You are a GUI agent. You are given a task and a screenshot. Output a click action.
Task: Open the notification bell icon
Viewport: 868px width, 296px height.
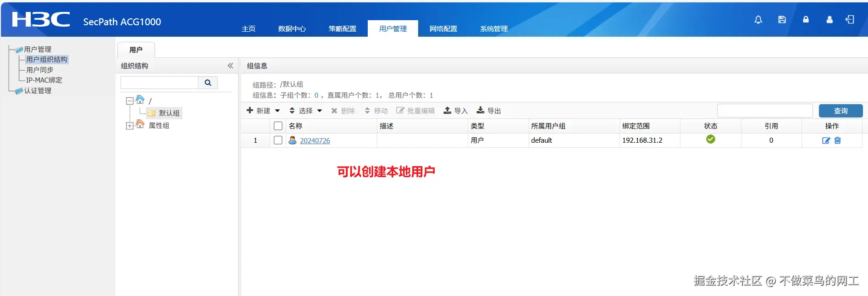click(758, 20)
